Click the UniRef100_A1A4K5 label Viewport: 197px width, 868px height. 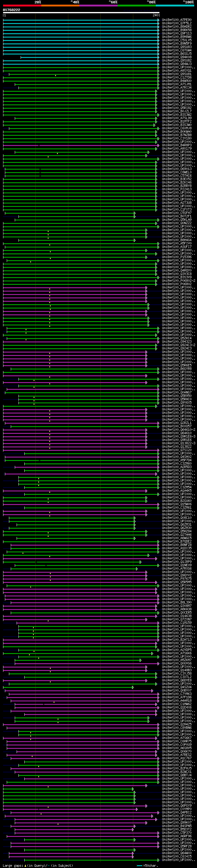[177, 491]
